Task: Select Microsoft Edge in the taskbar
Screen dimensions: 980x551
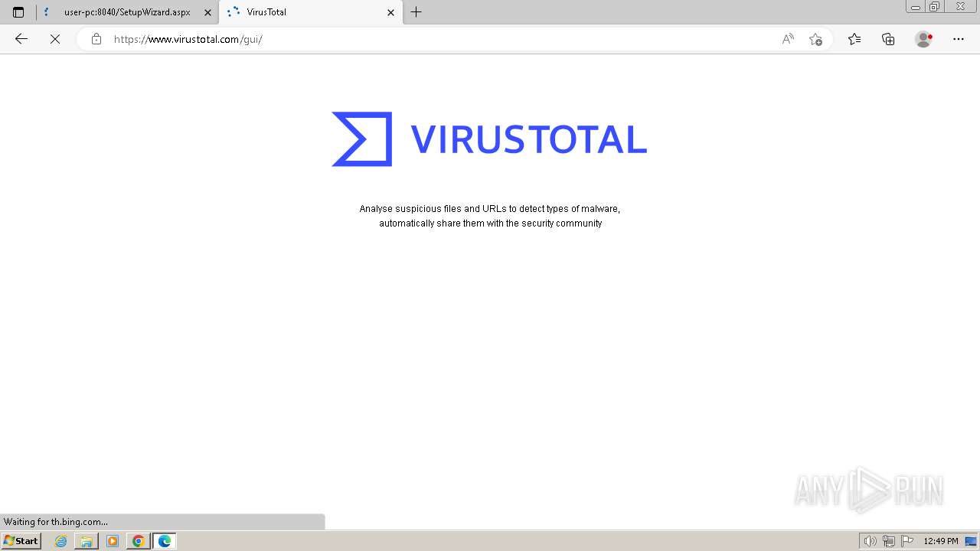Action: (165, 541)
